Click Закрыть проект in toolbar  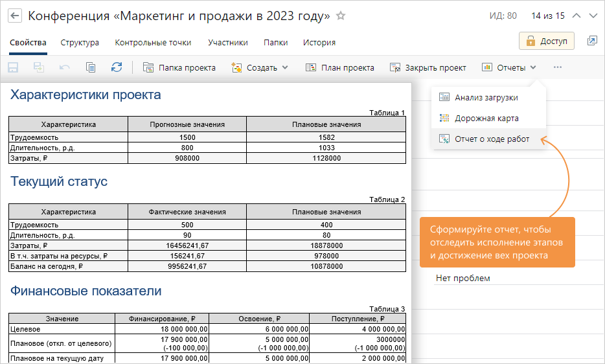pos(428,67)
